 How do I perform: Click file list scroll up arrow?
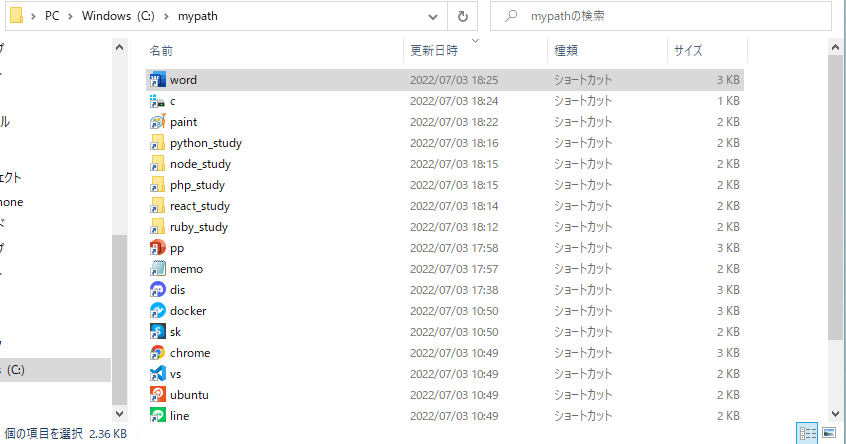835,47
